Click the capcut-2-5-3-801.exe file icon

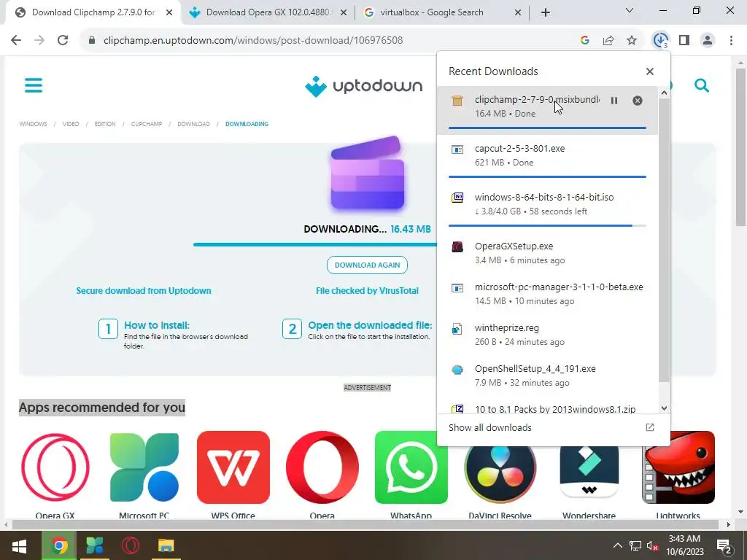coord(457,150)
